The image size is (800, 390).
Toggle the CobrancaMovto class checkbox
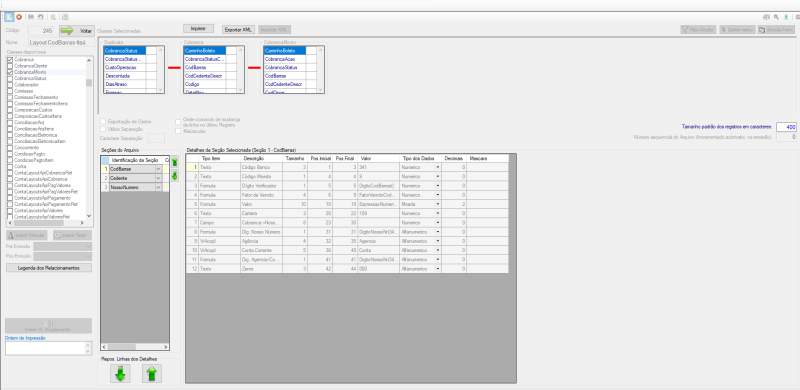10,72
